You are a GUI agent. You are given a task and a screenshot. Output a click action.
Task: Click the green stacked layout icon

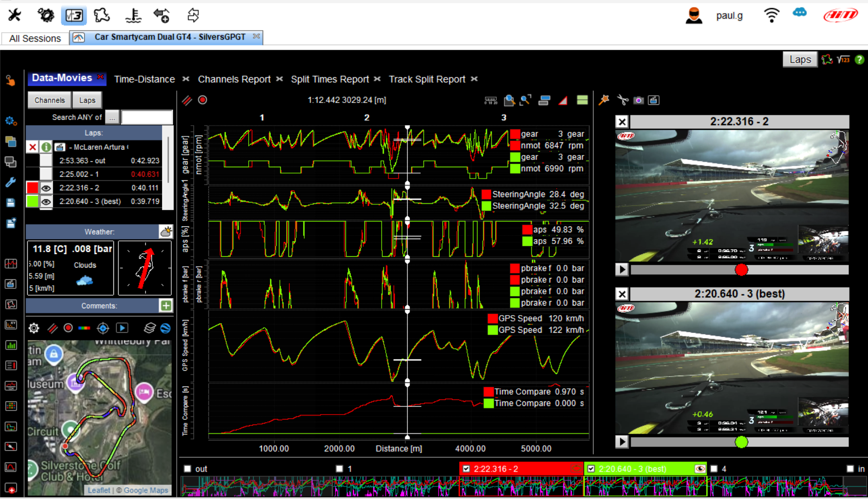582,100
